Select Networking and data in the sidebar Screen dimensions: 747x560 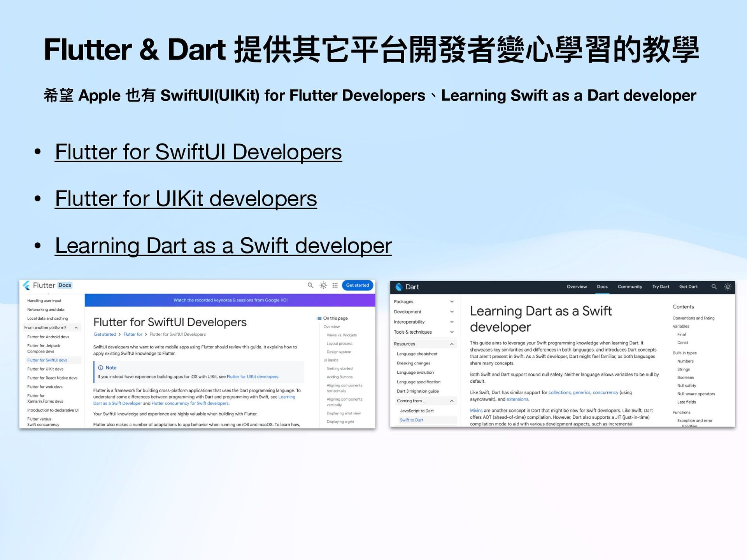[46, 310]
